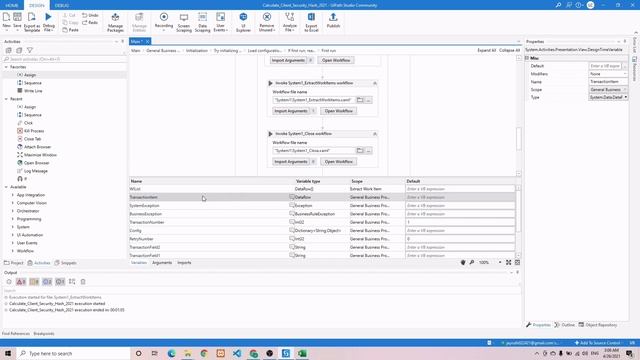Click the designer search magnifier icon
Viewport: 640px width, 360px height.
(472, 262)
